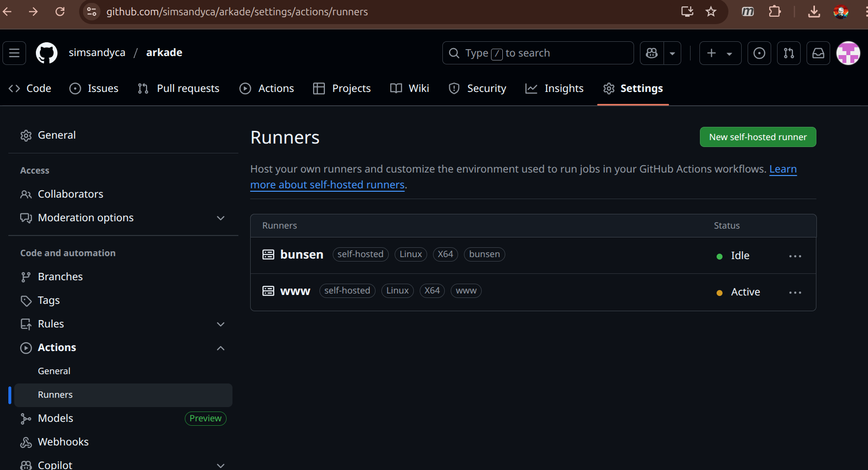Image resolution: width=868 pixels, height=470 pixels.
Task: Bookmark this page with the star icon
Action: [711, 11]
